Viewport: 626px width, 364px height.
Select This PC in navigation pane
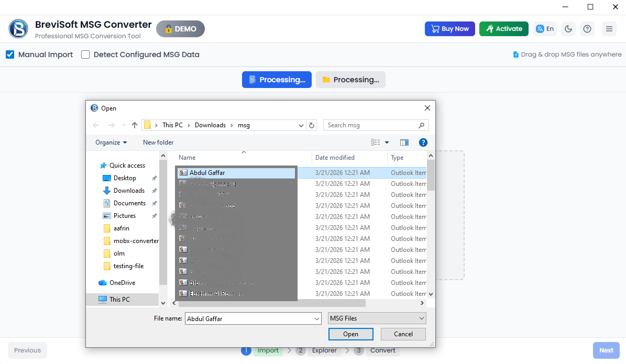(x=119, y=300)
